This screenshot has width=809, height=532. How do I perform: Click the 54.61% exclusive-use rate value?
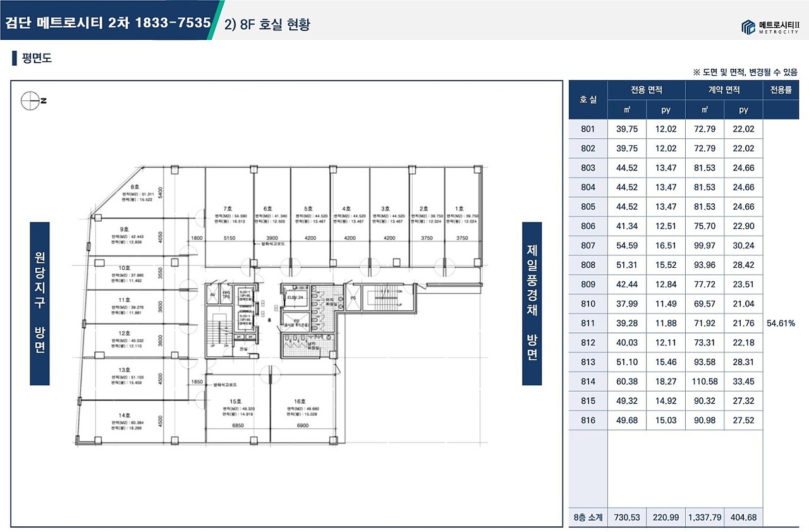pos(781,323)
